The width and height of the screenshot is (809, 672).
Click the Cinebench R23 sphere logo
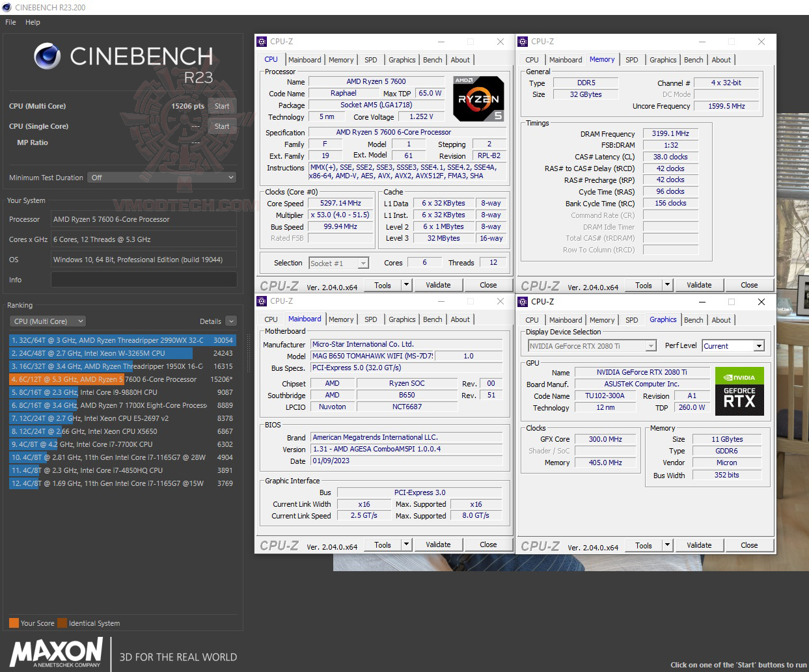[x=47, y=57]
